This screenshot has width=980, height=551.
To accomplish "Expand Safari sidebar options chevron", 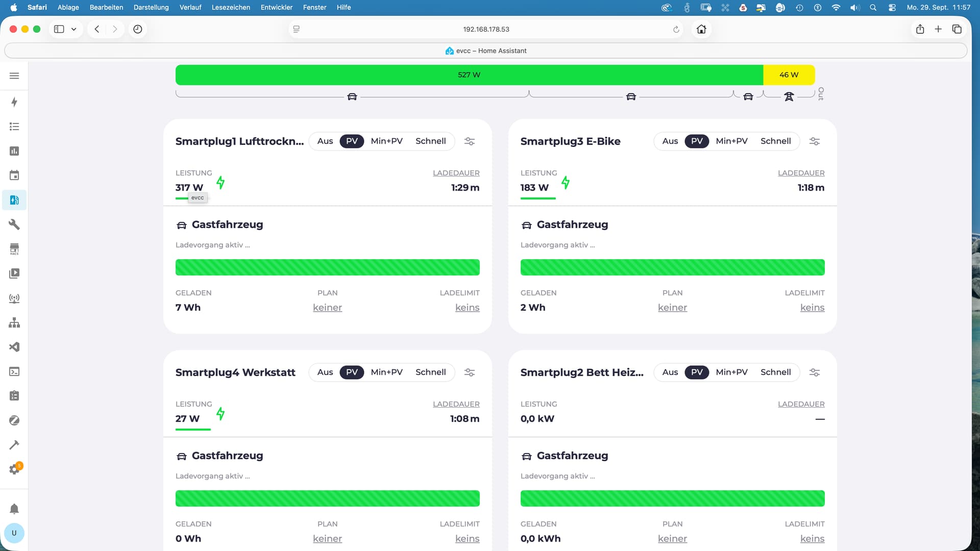I will (x=74, y=29).
